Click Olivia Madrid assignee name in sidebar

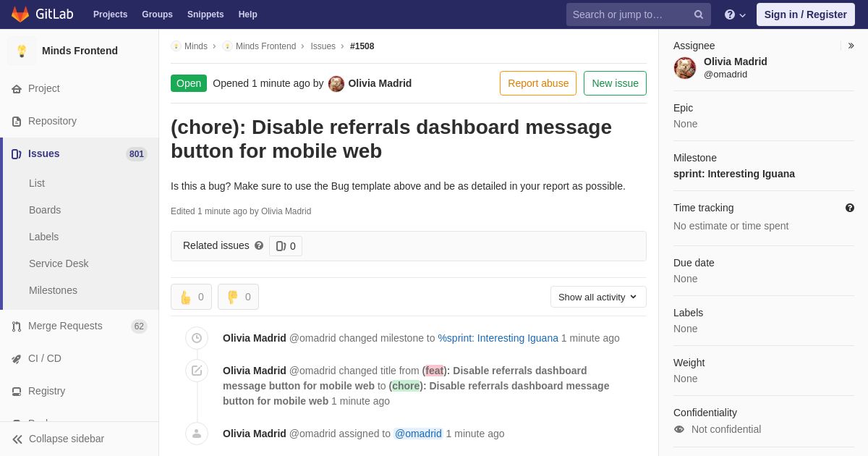[736, 62]
